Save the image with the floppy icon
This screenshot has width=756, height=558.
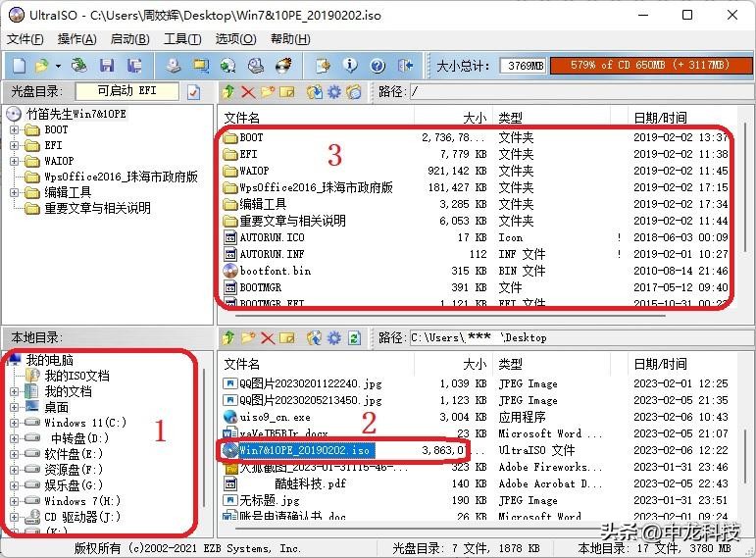point(107,65)
